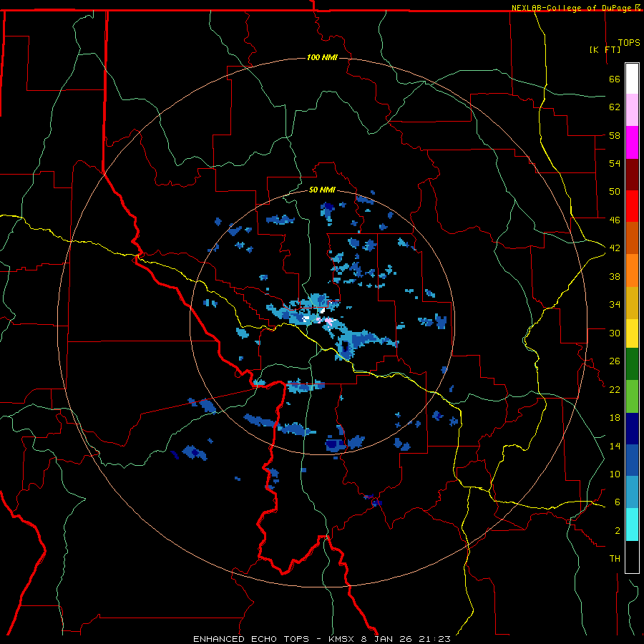Image resolution: width=644 pixels, height=644 pixels.
Task: Click the cyan 2-6 kft swatch
Action: (632, 525)
